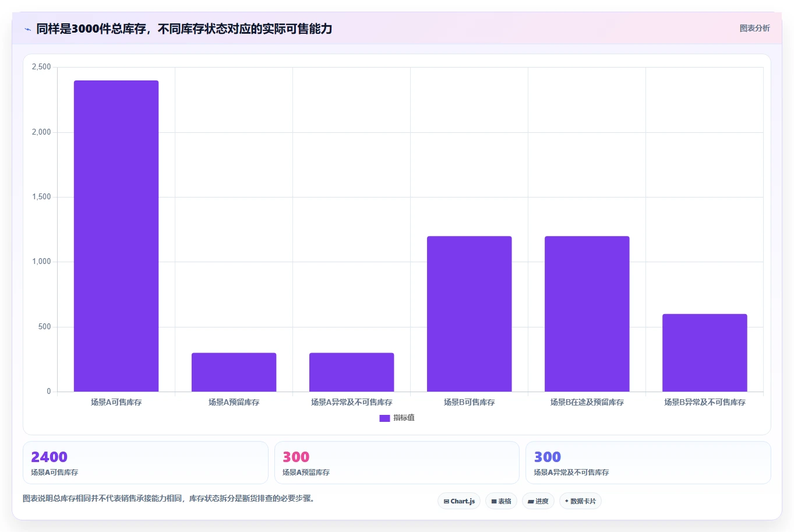Click the 场景B异常及不可售库存 bar

704,353
